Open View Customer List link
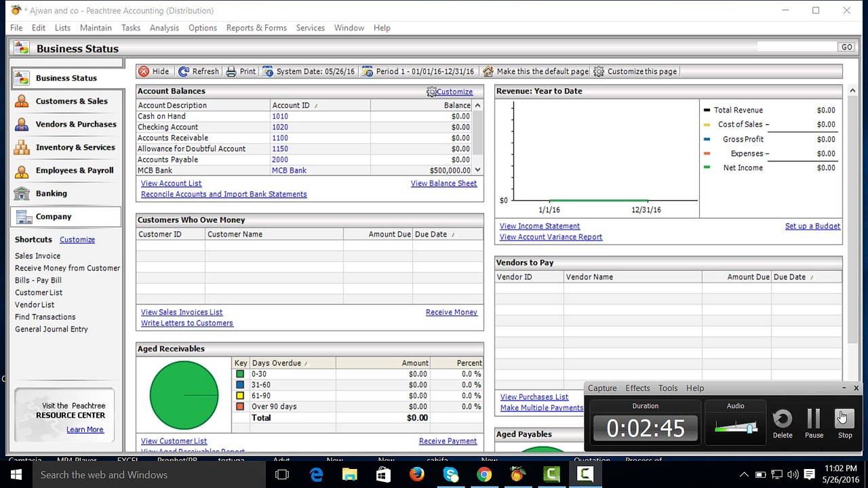 tap(174, 441)
